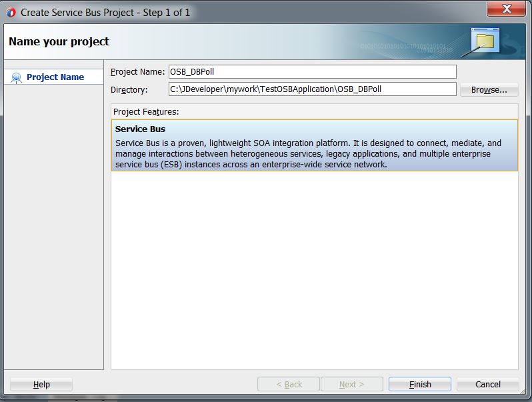The width and height of the screenshot is (532, 402).
Task: Select Project Name step in the wizard sidebar
Action: 53,77
